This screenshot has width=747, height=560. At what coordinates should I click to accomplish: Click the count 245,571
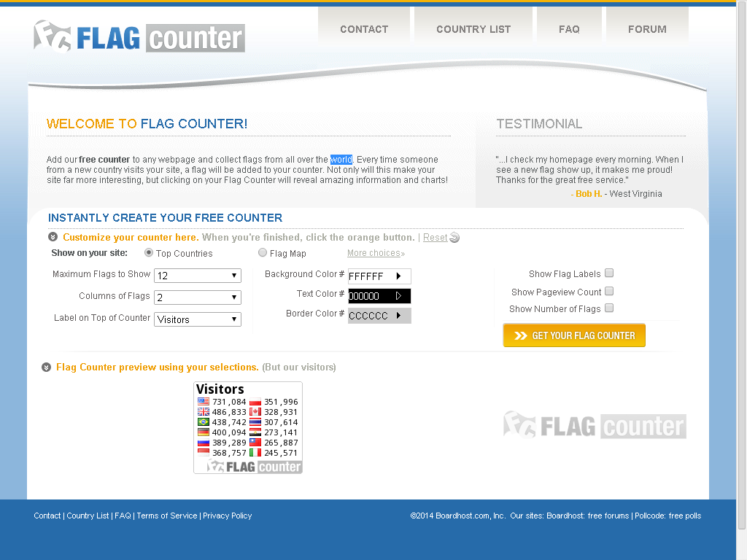coord(281,453)
